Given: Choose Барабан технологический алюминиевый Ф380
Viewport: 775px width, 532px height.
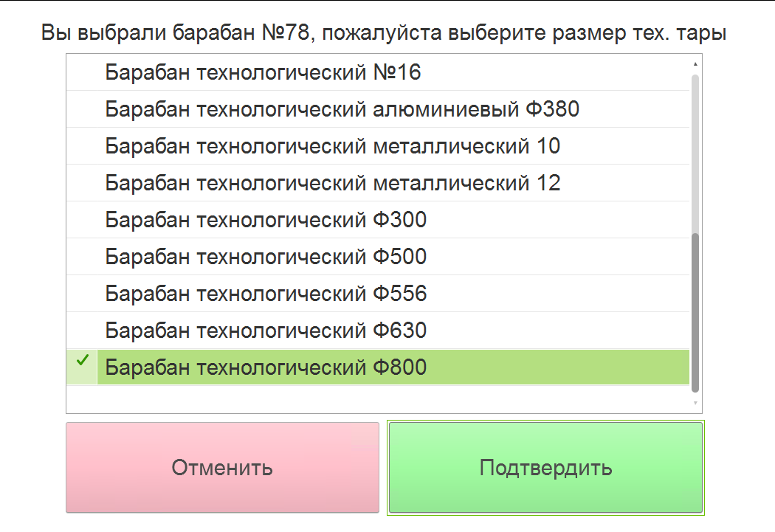Looking at the screenshot, I should (x=378, y=109).
